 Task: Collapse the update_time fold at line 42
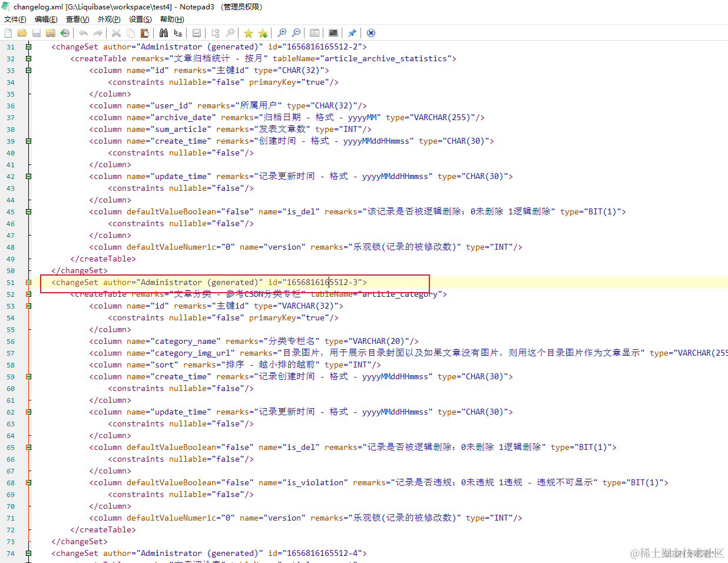[28, 176]
